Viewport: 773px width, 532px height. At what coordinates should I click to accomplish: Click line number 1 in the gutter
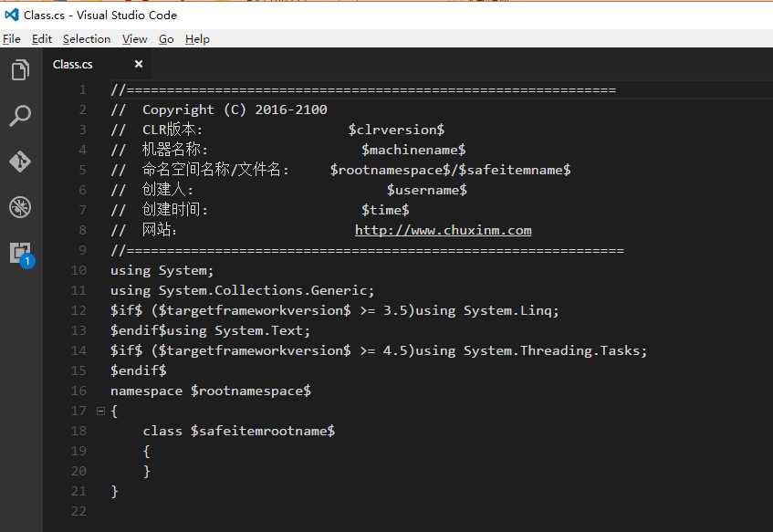[82, 89]
